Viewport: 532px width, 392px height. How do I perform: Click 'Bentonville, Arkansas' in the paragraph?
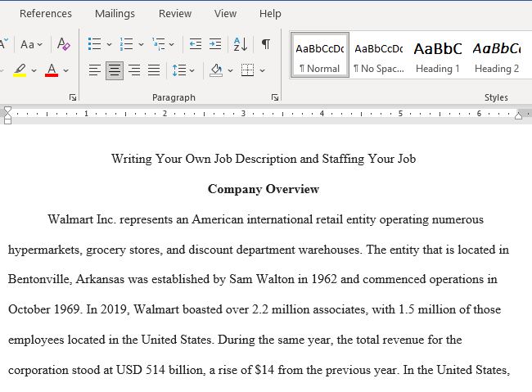pos(66,279)
